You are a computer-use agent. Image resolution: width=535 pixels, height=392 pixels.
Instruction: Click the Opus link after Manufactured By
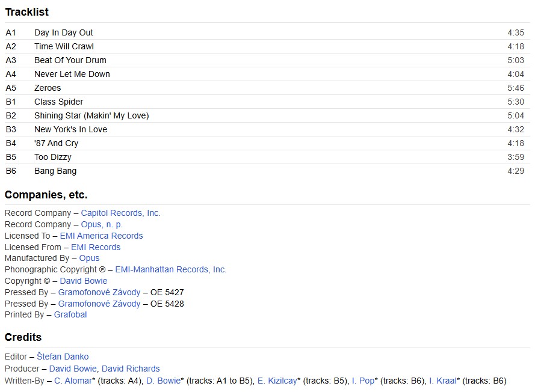[x=89, y=258]
